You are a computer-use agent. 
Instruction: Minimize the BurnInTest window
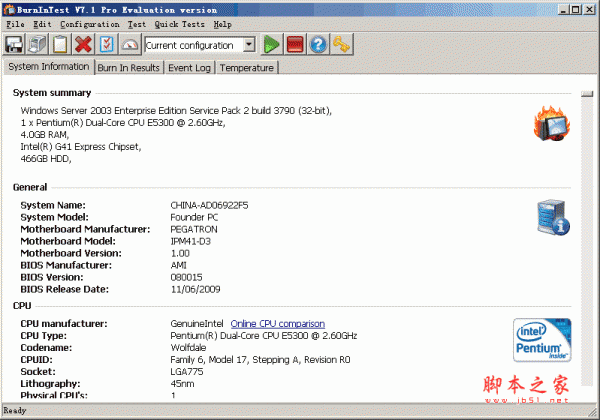point(562,10)
